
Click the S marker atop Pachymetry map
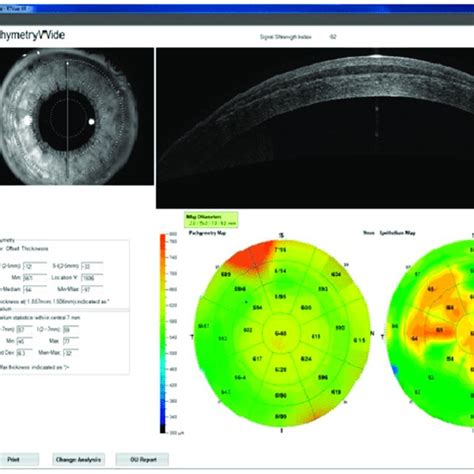point(282,236)
